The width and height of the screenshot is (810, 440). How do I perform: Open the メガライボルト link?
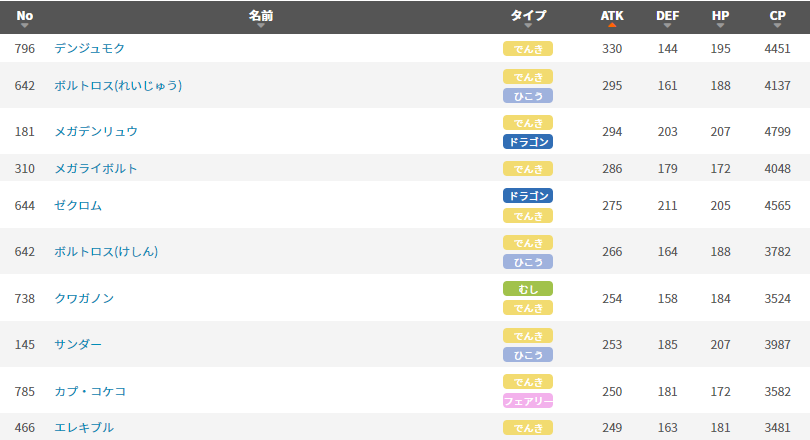pos(96,169)
